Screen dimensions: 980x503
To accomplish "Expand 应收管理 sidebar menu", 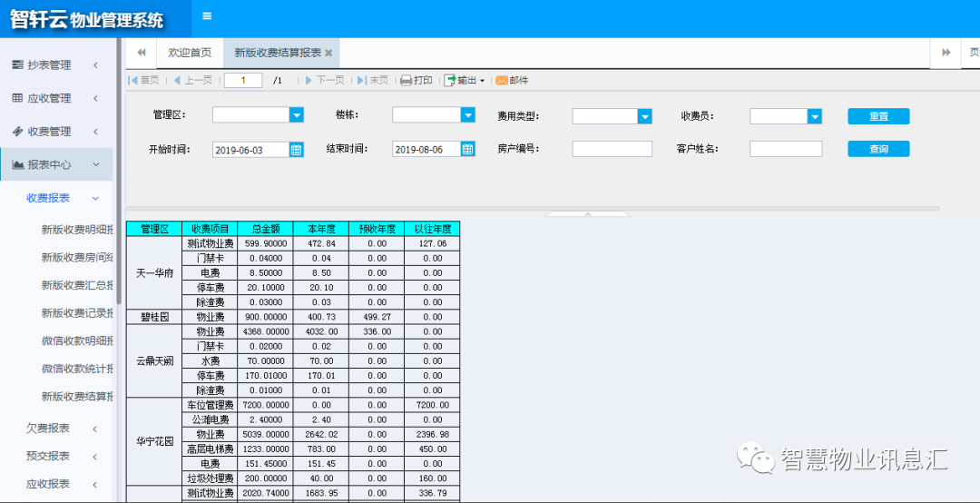I will (x=56, y=98).
